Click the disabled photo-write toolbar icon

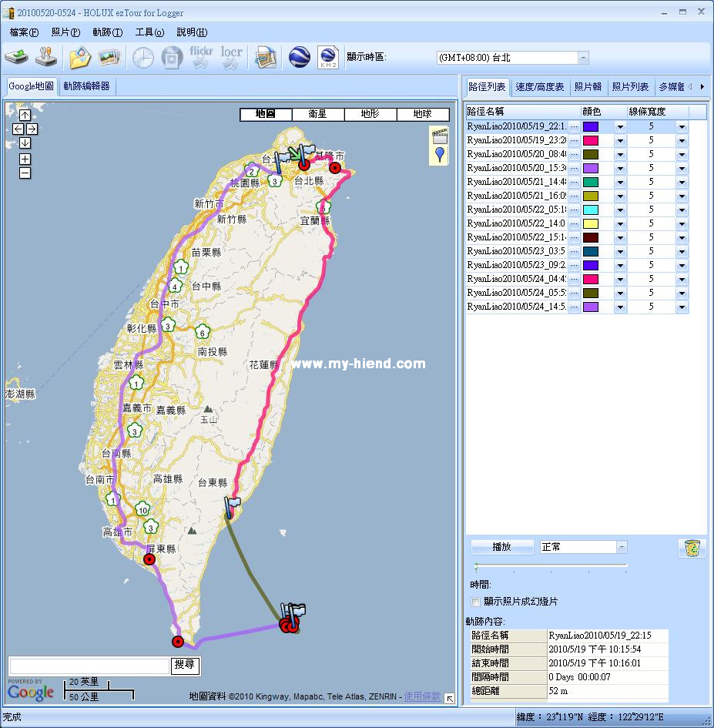tap(172, 58)
